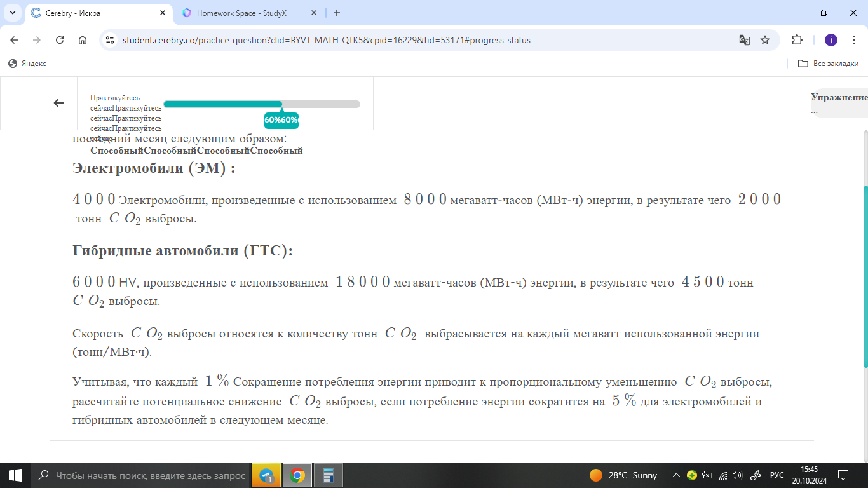
Task: Switch the РУС input language
Action: (776, 475)
